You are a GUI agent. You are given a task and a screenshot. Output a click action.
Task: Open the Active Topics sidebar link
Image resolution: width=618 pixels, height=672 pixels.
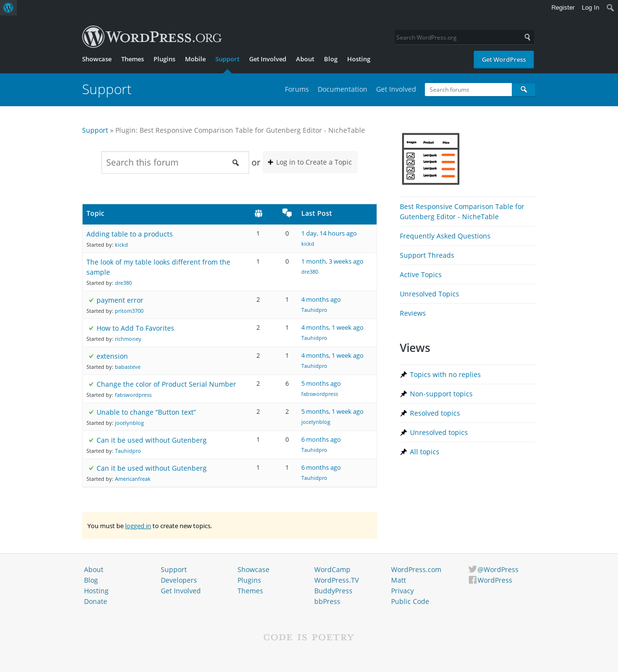(421, 275)
